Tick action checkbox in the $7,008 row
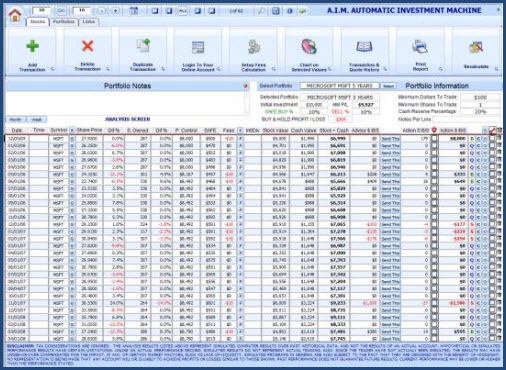506x370 pixels. pos(434,153)
